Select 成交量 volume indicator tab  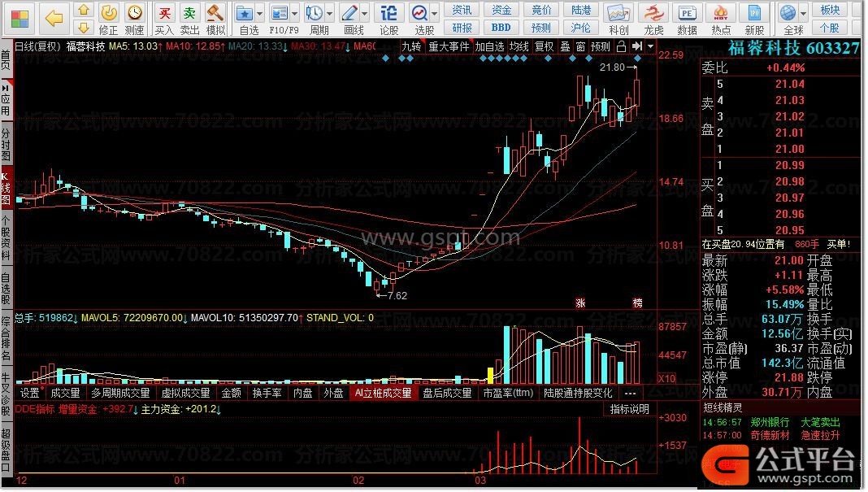click(x=65, y=393)
